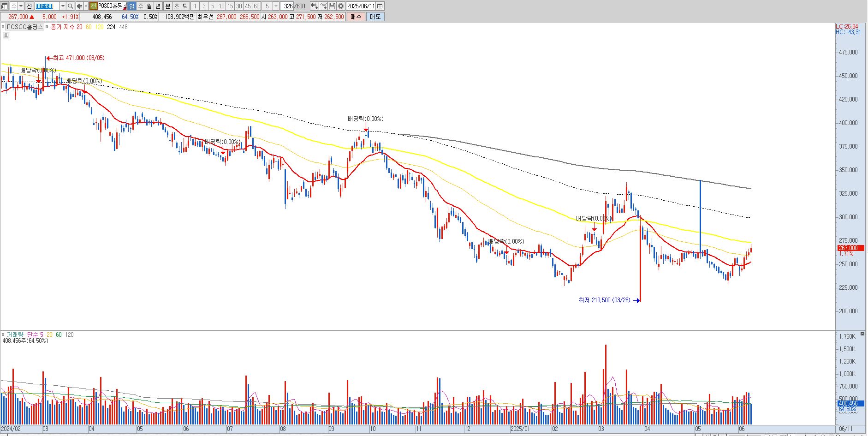Screen dimensions: 868x436
Task: Click the '전' button
Action: (29, 6)
